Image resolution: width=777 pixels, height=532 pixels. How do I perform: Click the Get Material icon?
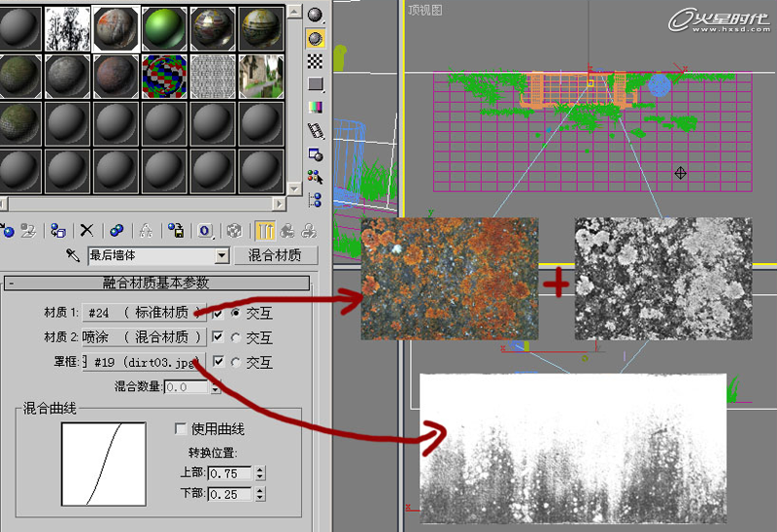[x=8, y=230]
